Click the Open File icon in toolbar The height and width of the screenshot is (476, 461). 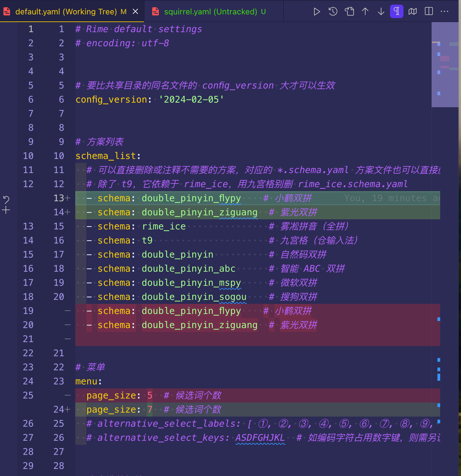[349, 12]
